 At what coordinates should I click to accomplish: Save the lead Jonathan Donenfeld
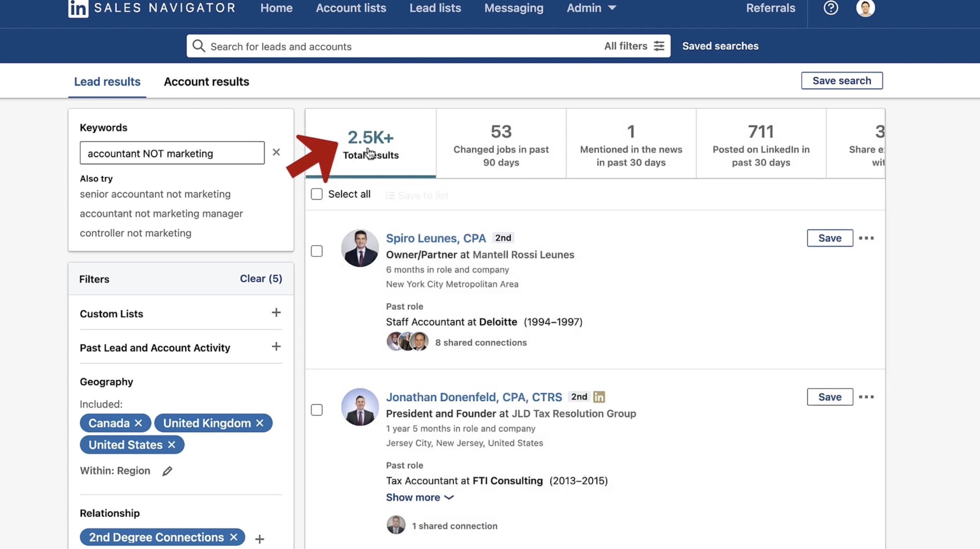coord(830,397)
